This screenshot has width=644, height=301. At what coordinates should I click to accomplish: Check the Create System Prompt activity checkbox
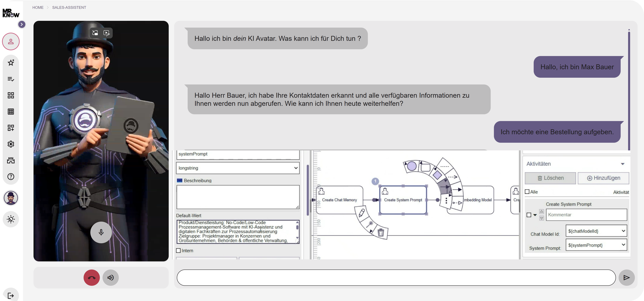pyautogui.click(x=529, y=215)
